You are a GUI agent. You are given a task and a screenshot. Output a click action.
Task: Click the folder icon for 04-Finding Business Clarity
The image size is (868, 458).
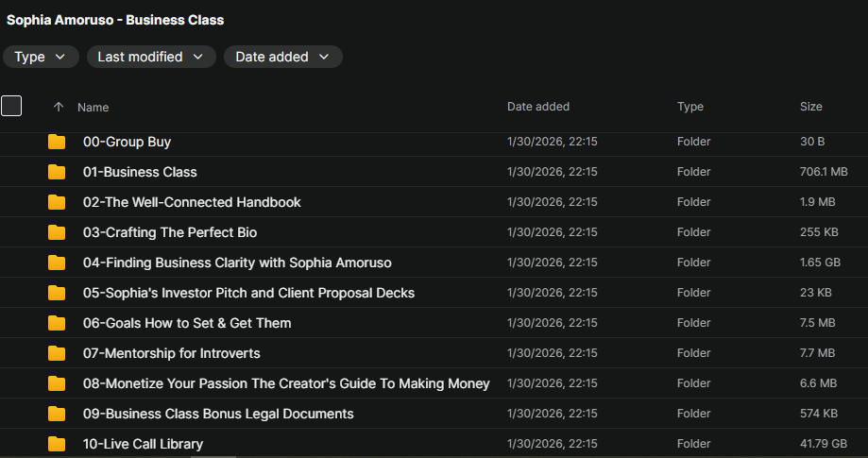(57, 263)
